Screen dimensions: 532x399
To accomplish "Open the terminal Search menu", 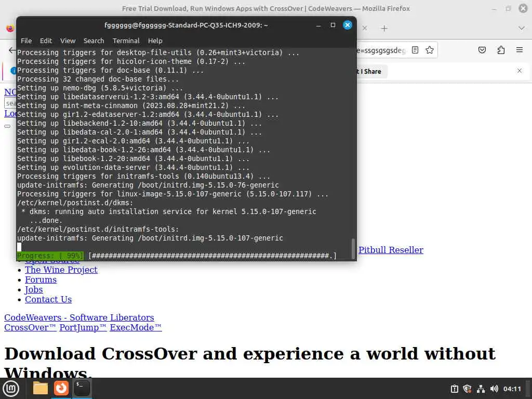I will click(x=94, y=41).
